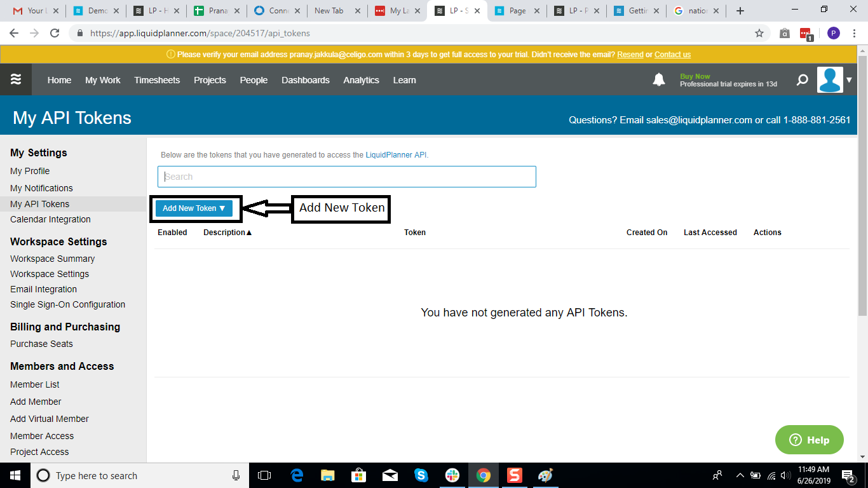Open Workspace Summary

point(52,259)
